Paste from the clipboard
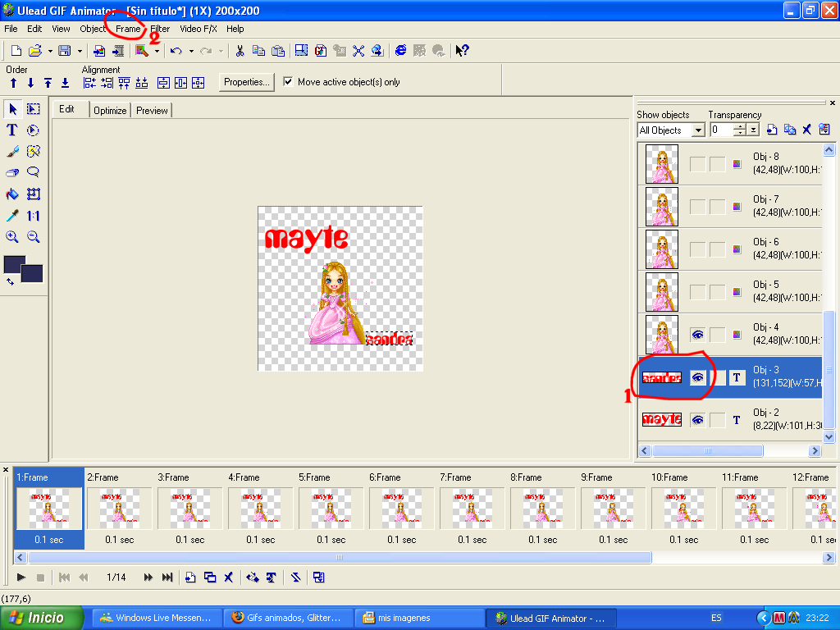Viewport: 840px width, 630px height. (x=278, y=51)
